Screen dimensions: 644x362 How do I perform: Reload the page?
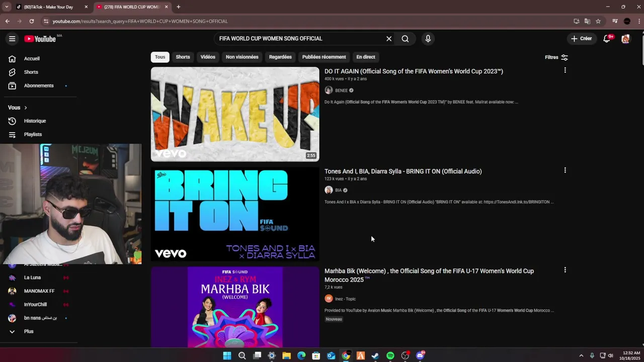point(31,21)
